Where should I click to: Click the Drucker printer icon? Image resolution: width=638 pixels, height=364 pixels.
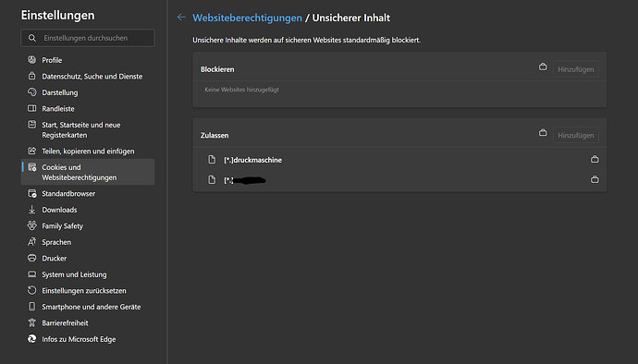tap(31, 258)
